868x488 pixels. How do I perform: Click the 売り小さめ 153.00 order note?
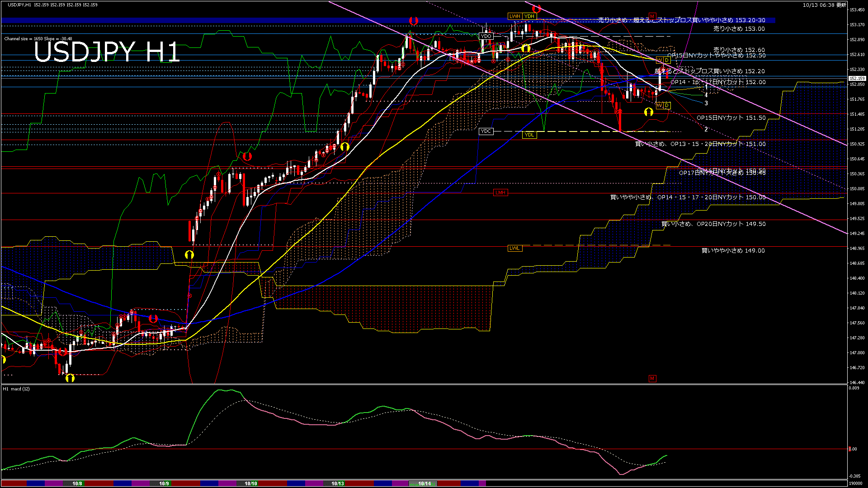point(739,28)
